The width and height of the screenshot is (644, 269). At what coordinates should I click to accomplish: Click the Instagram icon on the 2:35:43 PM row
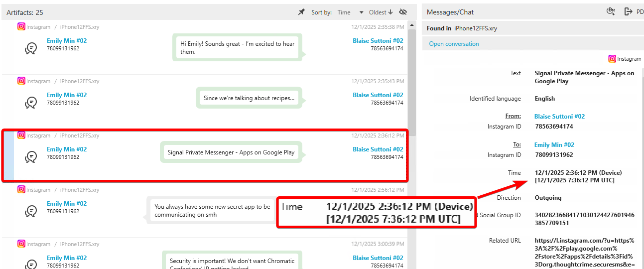(x=21, y=81)
